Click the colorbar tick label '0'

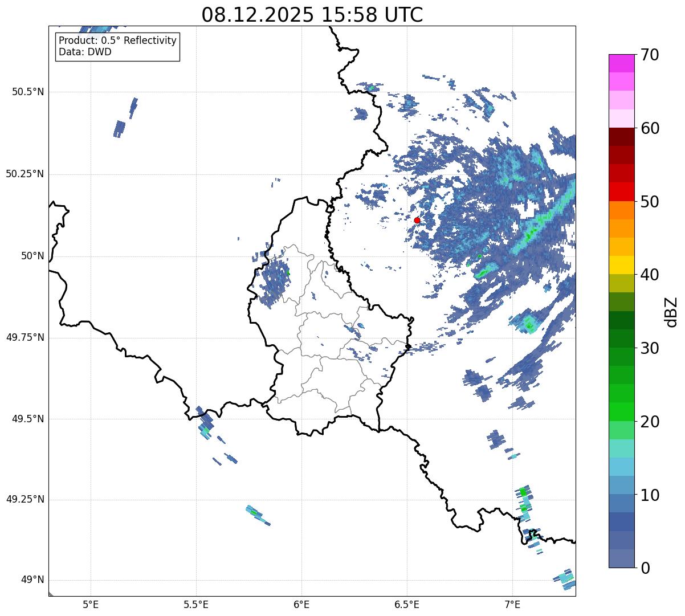tap(645, 568)
